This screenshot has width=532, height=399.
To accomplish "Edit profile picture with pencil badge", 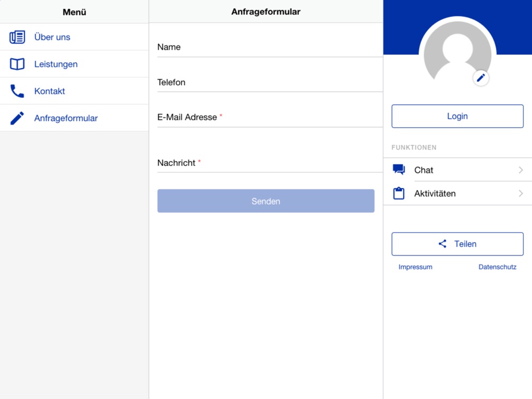I will click(x=481, y=78).
